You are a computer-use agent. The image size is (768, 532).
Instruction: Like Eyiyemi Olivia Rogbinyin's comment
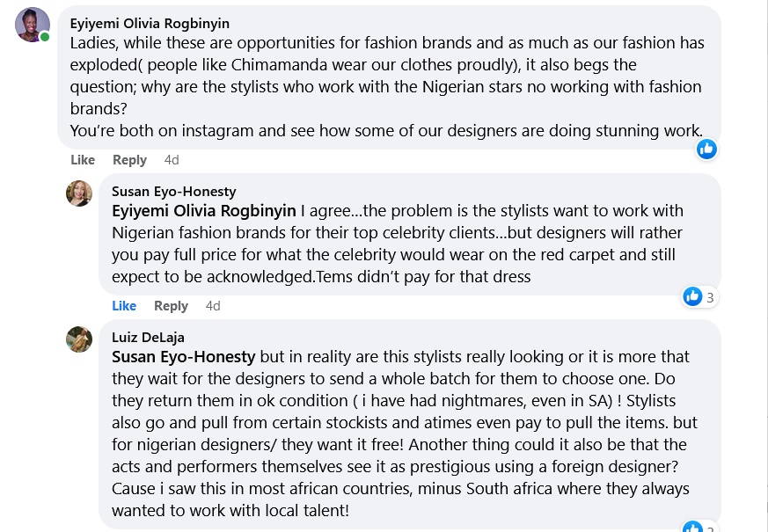83,160
